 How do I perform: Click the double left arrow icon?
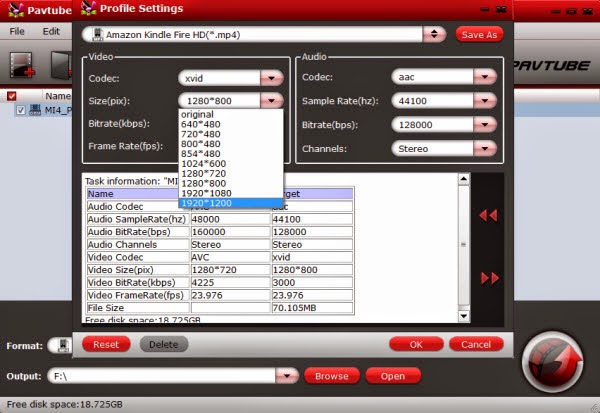click(x=488, y=215)
